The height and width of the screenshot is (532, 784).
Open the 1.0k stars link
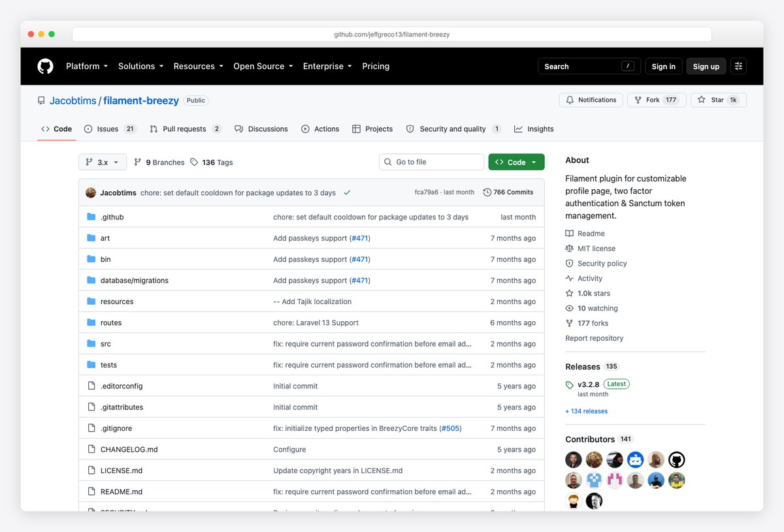click(x=587, y=294)
